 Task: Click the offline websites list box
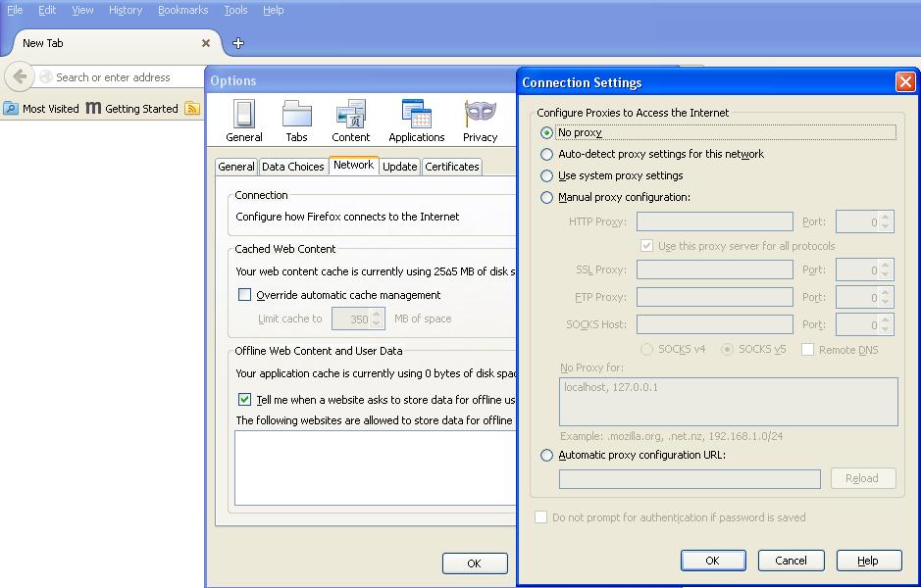coord(375,467)
